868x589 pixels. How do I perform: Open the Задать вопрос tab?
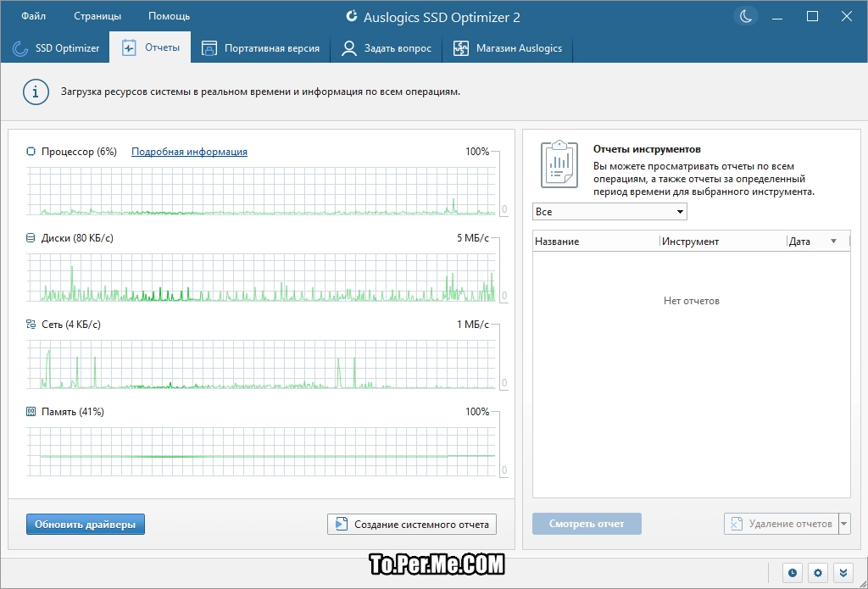point(386,48)
